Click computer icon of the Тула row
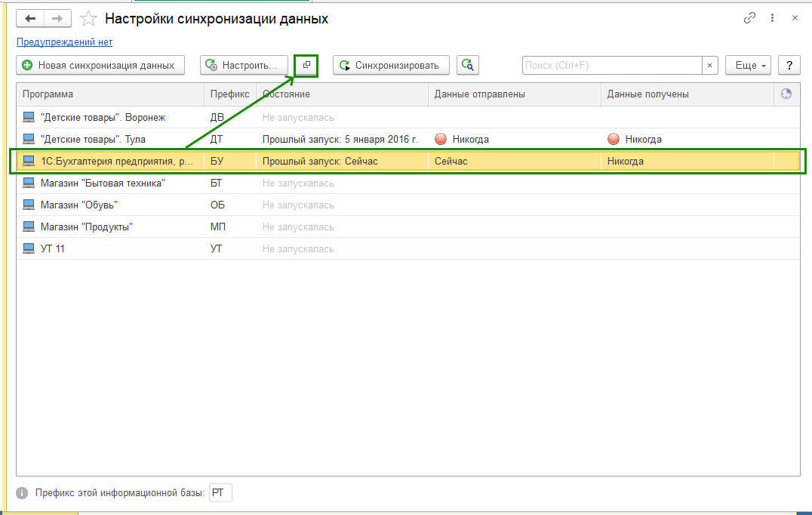The width and height of the screenshot is (812, 515). [29, 140]
